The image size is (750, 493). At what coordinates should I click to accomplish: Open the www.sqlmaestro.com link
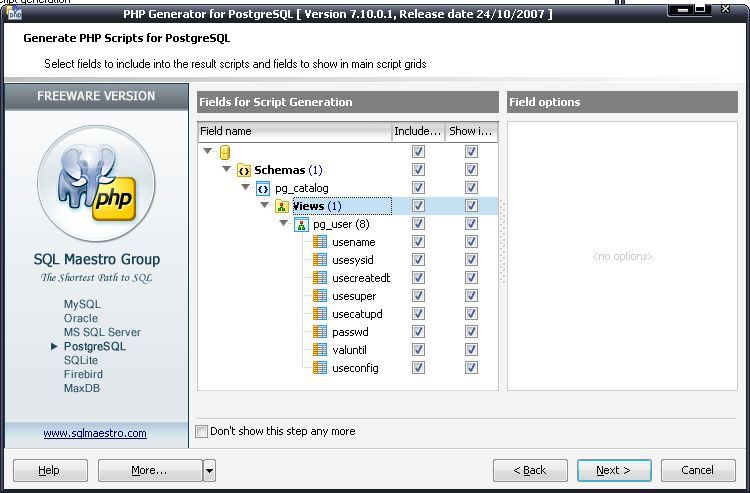95,433
